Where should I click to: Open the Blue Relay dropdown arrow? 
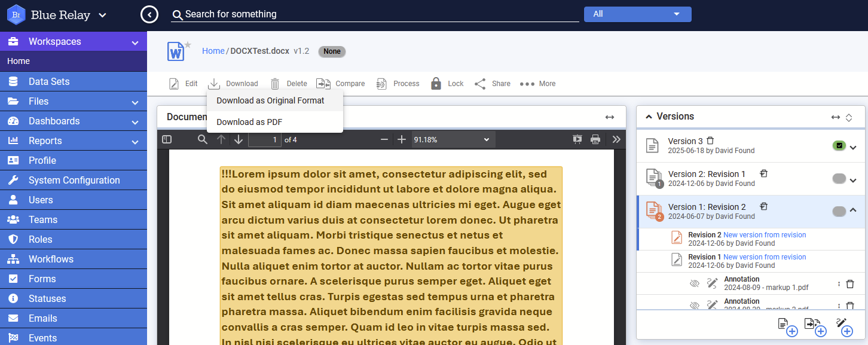pos(103,15)
